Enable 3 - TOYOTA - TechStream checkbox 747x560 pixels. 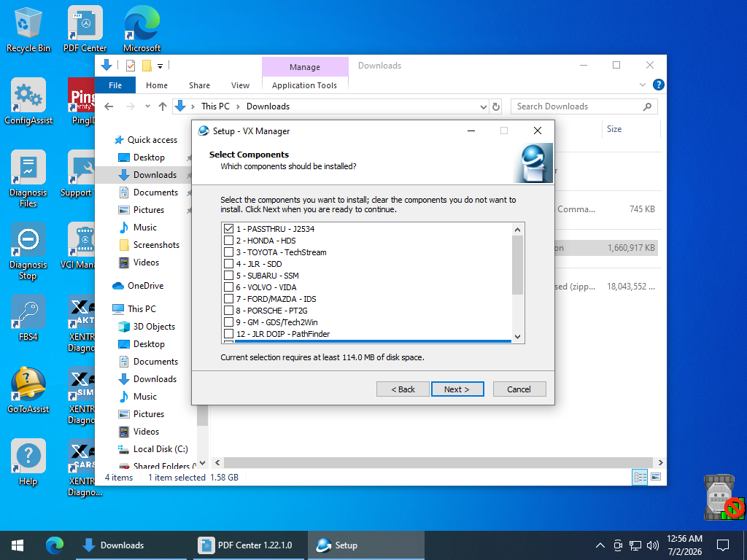228,252
